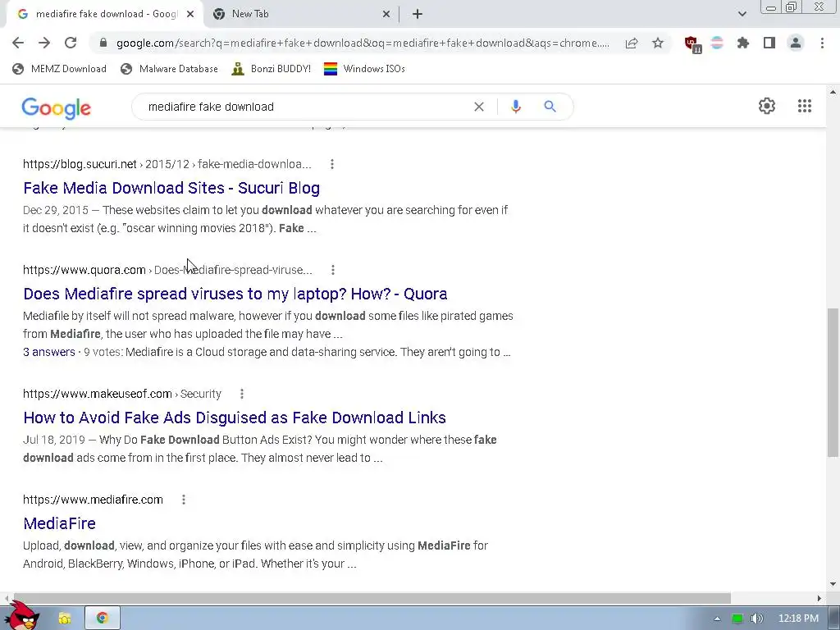
Task: Click the scroll down arrow
Action: (x=833, y=584)
